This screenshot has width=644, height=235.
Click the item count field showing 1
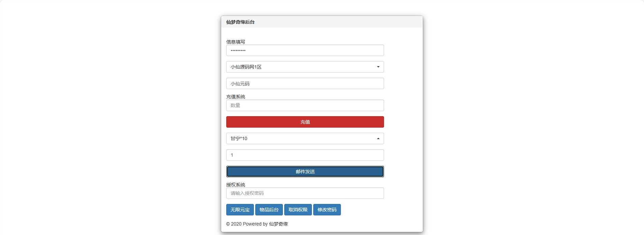tap(305, 155)
